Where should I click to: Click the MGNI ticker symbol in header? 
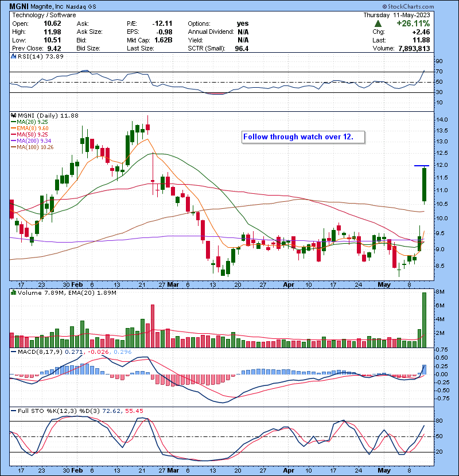coord(19,6)
